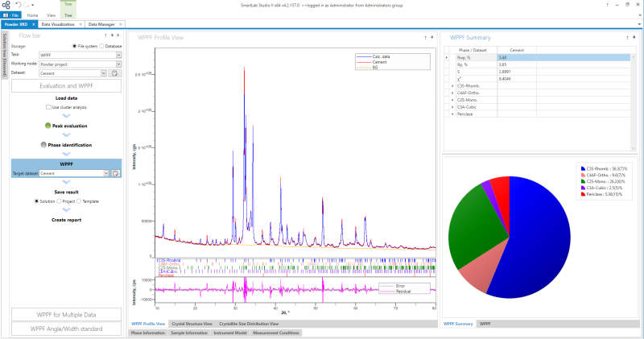Expand the C3S-Rhomb. row
This screenshot has width=644, height=339.
click(x=452, y=86)
